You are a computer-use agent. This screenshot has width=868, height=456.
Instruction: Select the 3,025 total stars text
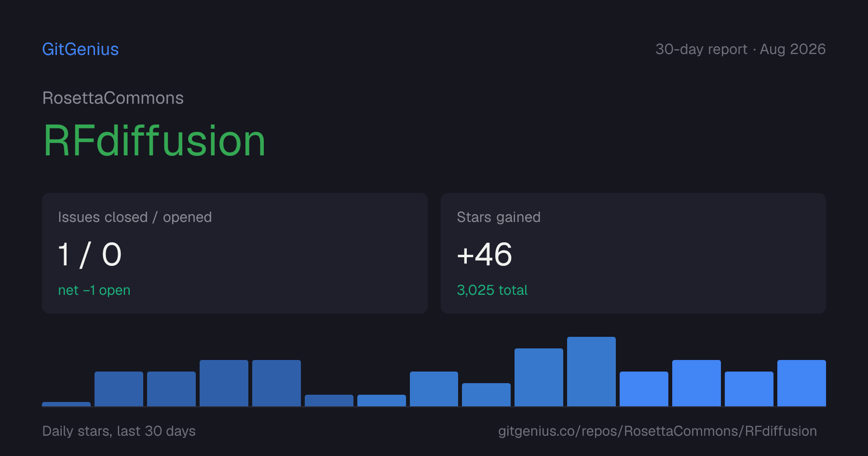[492, 290]
